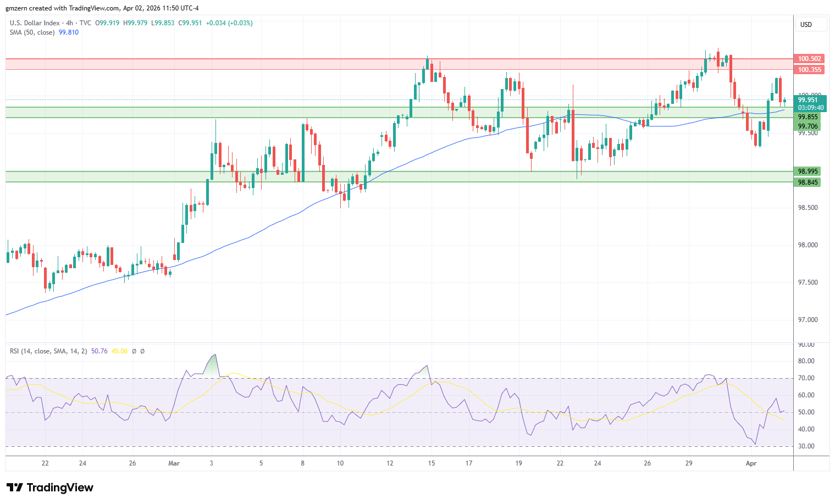Click the 90.00 level on the RSI scale
The height and width of the screenshot is (504, 835).
[x=806, y=345]
